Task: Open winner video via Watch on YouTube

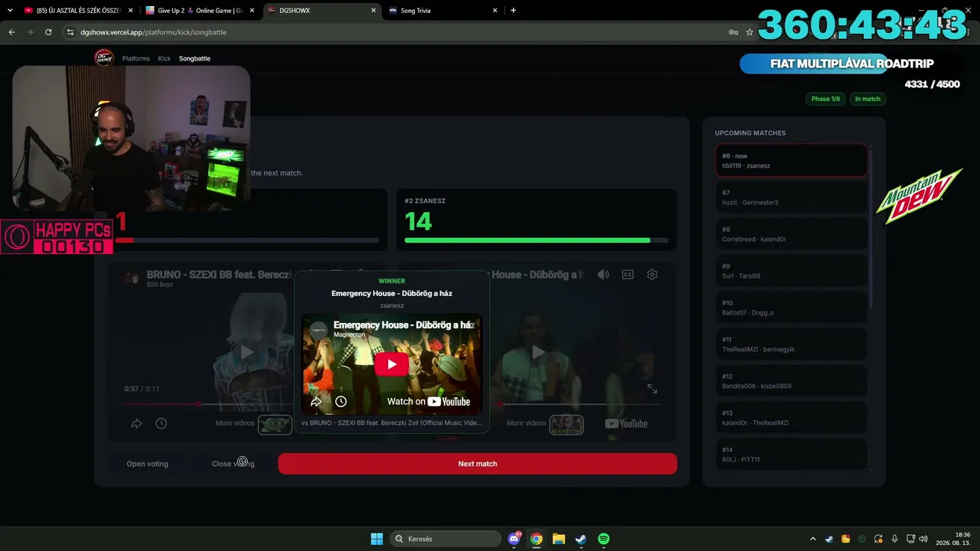Action: coord(429,401)
